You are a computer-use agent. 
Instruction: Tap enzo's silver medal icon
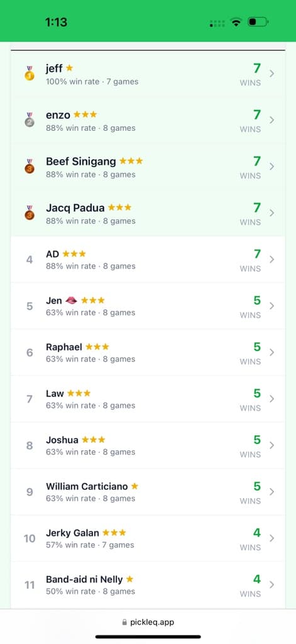[x=29, y=120]
